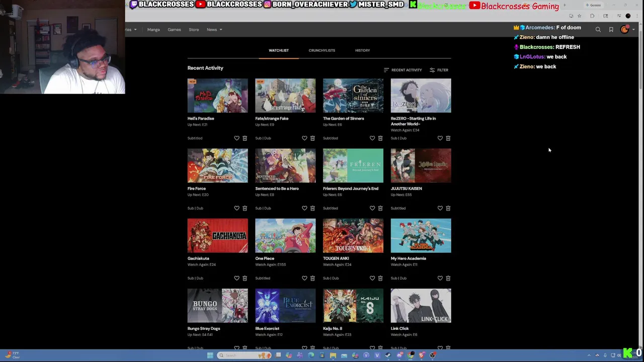This screenshot has width=644, height=362.
Task: Remove Hell's Paradise using trash icon
Action: [245, 138]
